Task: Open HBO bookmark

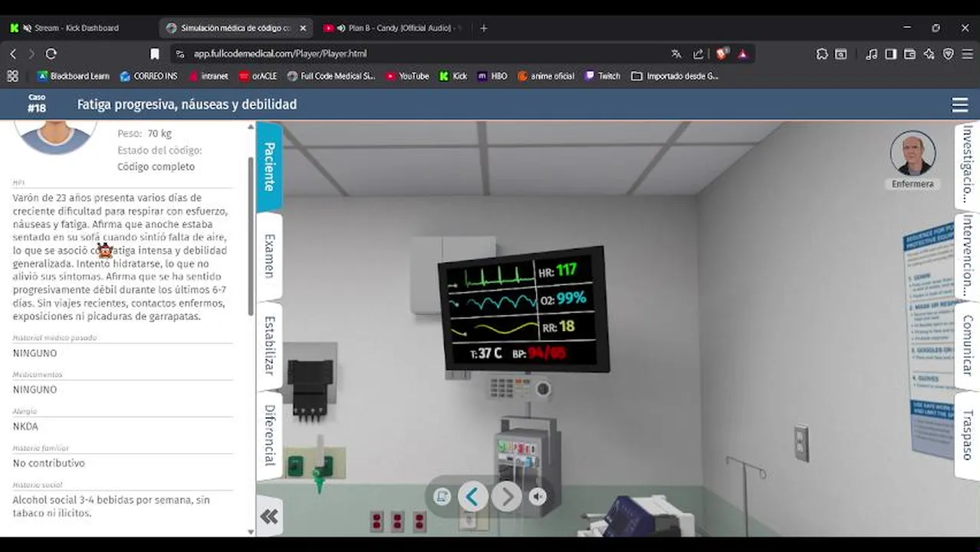Action: point(492,76)
